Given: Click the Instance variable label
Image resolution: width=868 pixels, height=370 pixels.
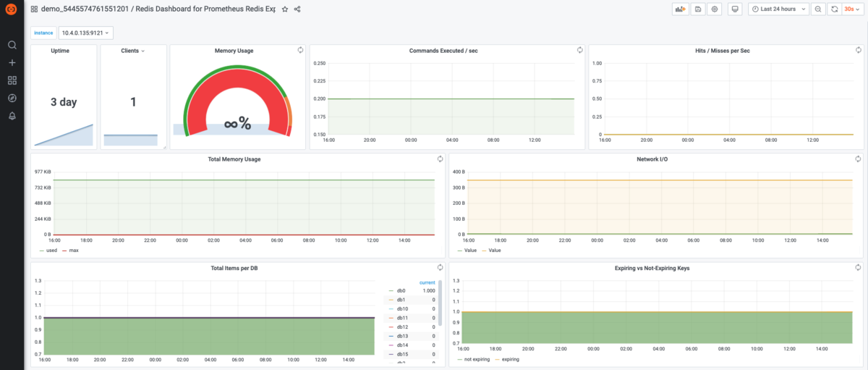Looking at the screenshot, I should tap(43, 33).
